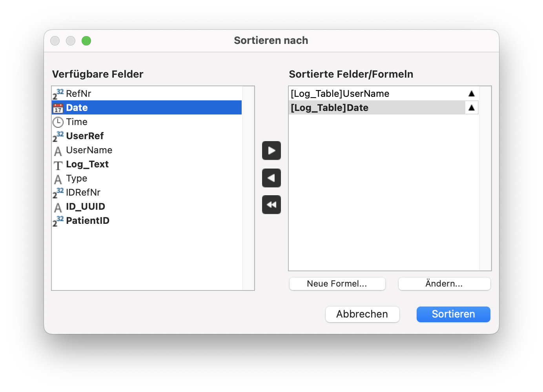Select the Type field
The height and width of the screenshot is (392, 543).
pos(77,178)
